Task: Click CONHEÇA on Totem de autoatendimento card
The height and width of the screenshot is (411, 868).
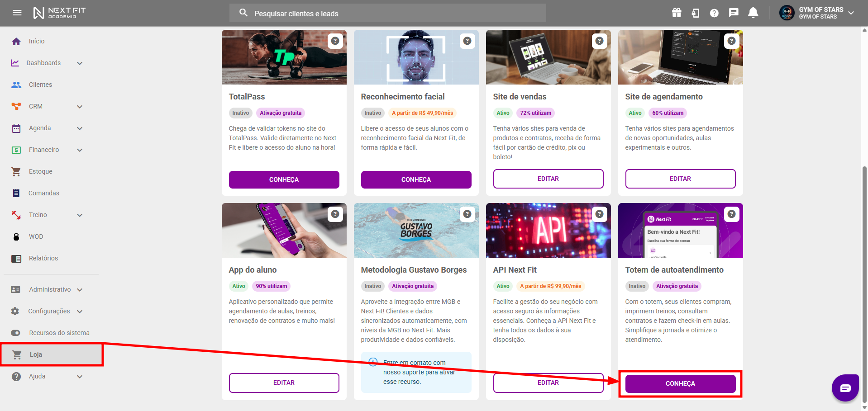Action: pos(680,383)
